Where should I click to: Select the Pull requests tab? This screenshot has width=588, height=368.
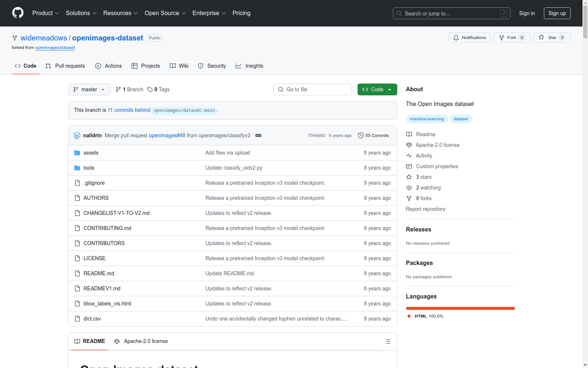pos(65,66)
